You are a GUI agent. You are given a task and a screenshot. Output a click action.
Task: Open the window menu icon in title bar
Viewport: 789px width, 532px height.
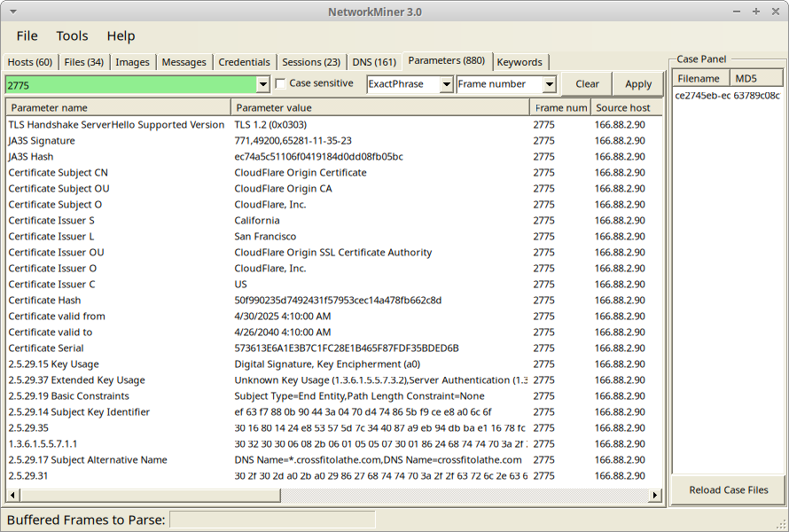(x=13, y=12)
